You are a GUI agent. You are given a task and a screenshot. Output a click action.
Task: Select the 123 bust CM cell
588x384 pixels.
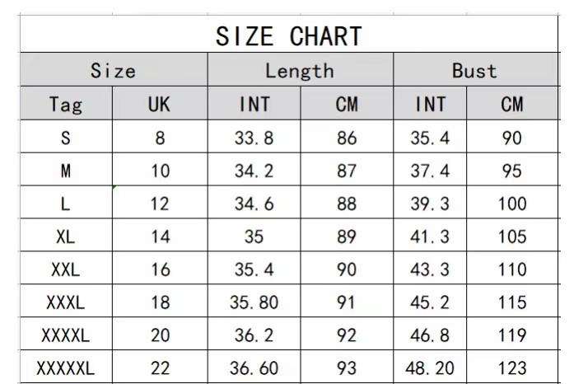pyautogui.click(x=512, y=368)
